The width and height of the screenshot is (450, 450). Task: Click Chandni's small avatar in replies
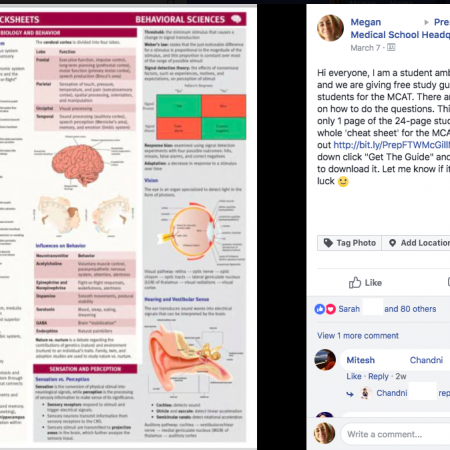coord(366,393)
